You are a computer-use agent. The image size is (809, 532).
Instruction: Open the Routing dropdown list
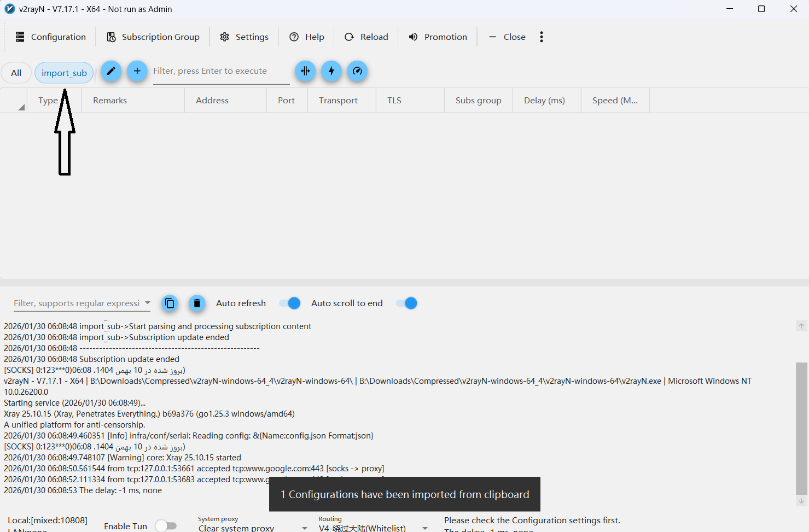(x=425, y=528)
